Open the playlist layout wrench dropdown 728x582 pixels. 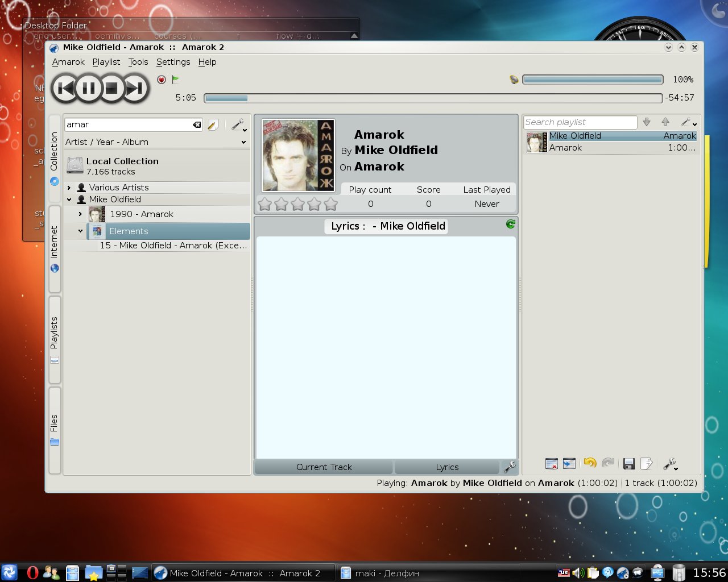[x=671, y=464]
